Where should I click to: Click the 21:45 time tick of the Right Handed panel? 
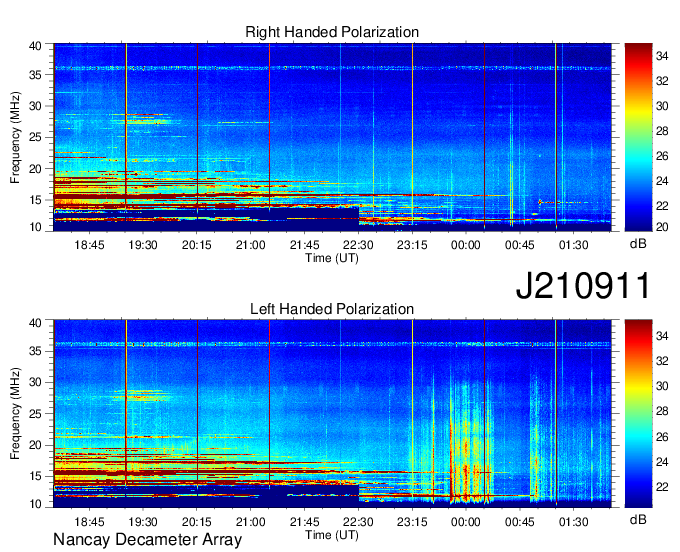pos(304,245)
